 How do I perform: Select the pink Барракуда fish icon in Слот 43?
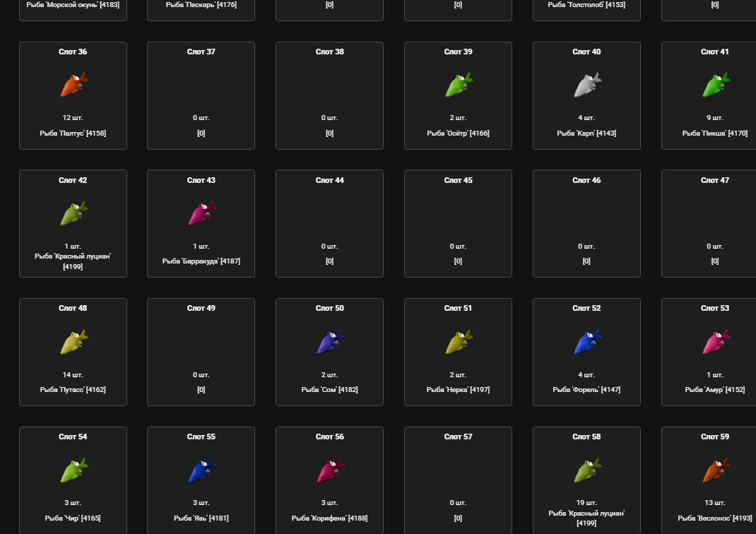(202, 213)
